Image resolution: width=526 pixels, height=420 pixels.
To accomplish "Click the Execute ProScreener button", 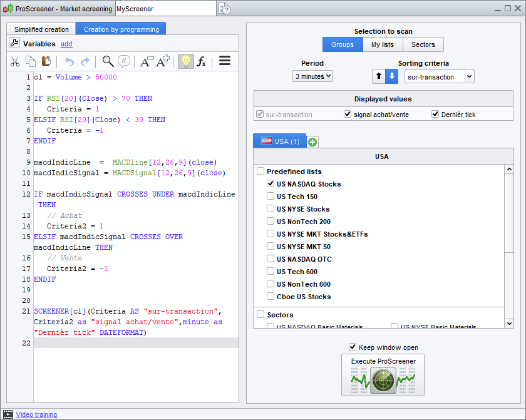I will click(x=383, y=375).
